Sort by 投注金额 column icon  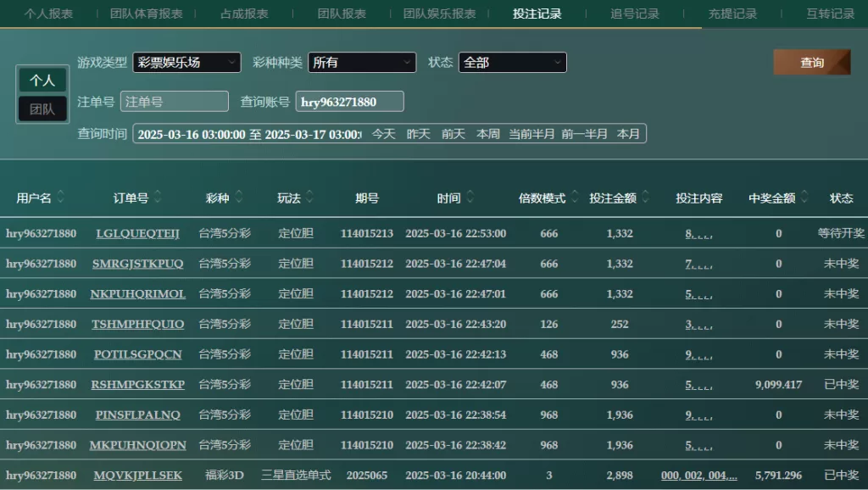point(646,198)
